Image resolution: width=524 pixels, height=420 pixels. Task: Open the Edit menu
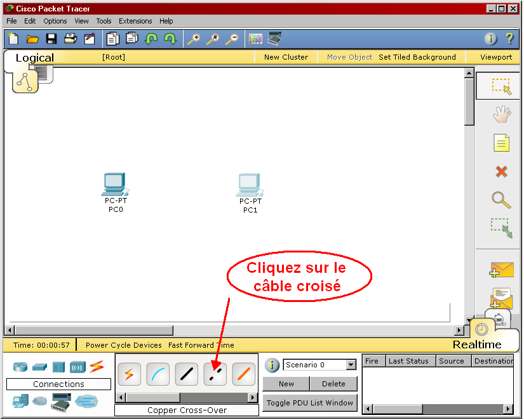click(30, 21)
